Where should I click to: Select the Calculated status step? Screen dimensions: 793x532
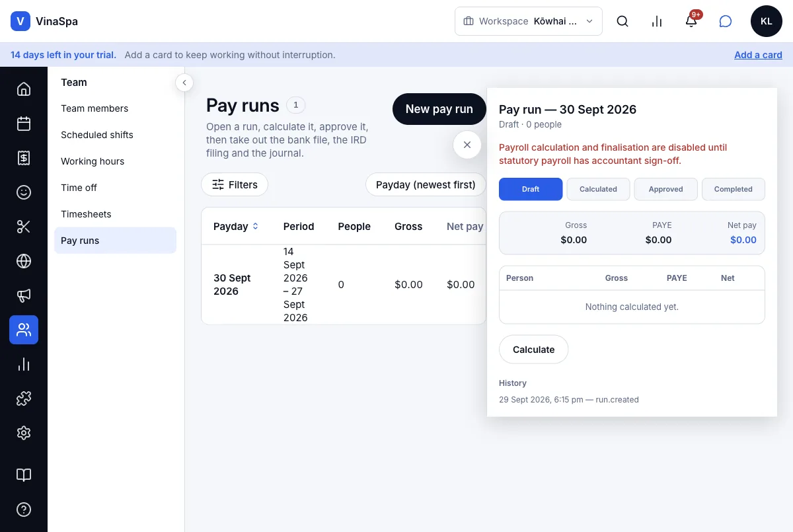pyautogui.click(x=598, y=189)
